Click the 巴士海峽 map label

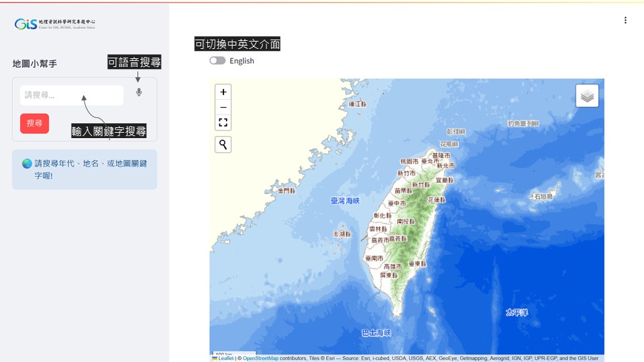376,333
